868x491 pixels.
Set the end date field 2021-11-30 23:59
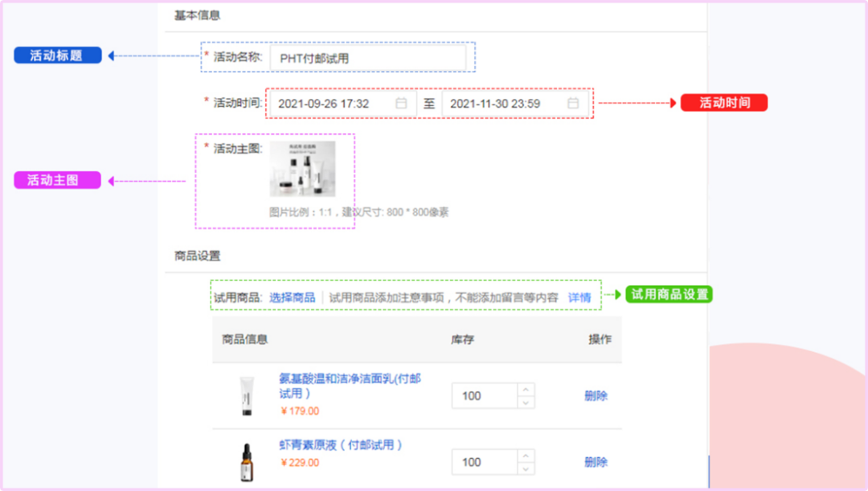point(515,104)
